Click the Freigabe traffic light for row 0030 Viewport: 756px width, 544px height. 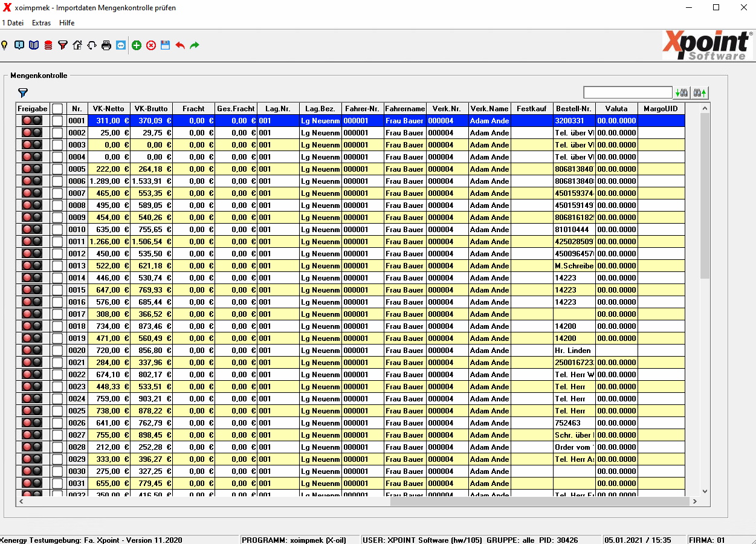coord(32,471)
